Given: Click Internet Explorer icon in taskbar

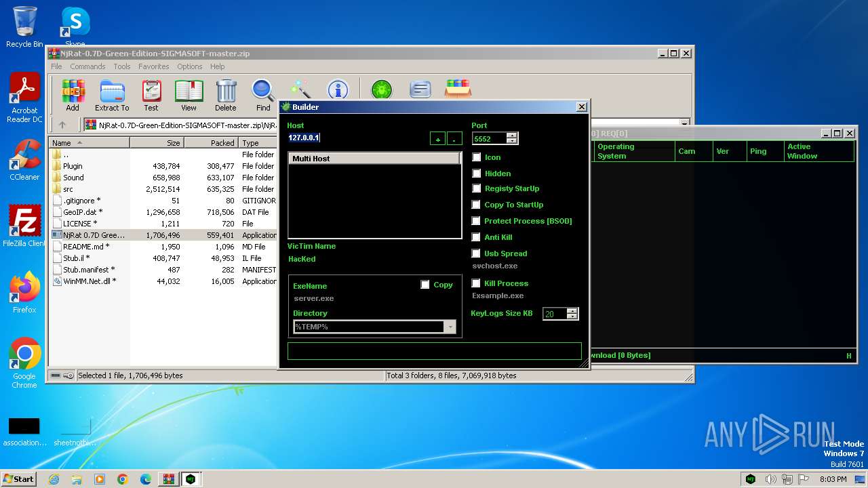Looking at the screenshot, I should coord(54,479).
